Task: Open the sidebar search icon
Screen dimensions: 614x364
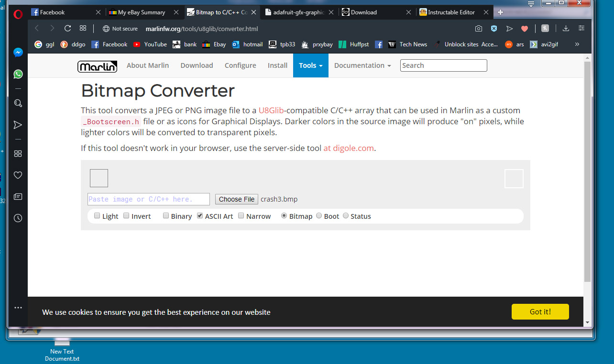Action: coord(18,103)
